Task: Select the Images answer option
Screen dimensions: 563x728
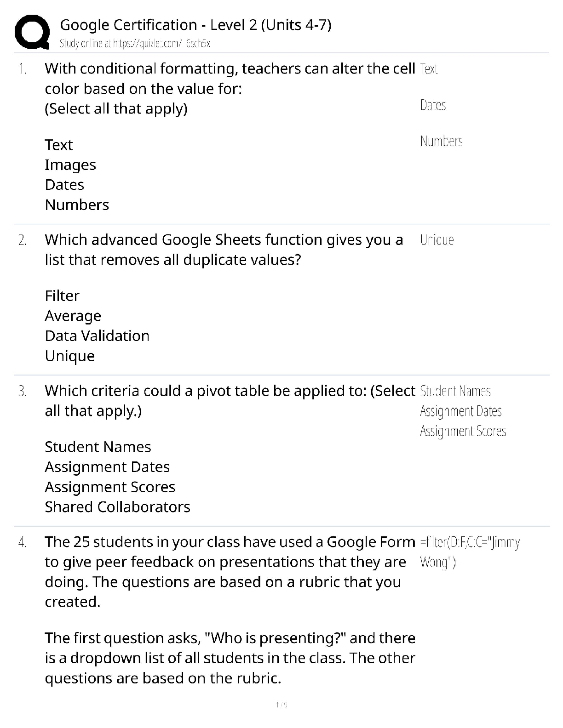Action: [x=70, y=165]
